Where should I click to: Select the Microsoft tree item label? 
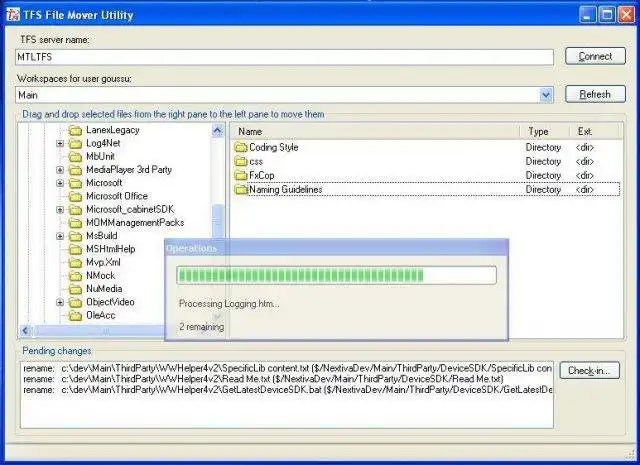point(104,183)
